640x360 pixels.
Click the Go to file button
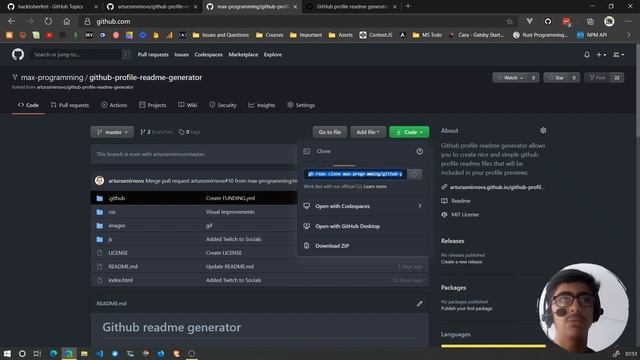pyautogui.click(x=330, y=132)
